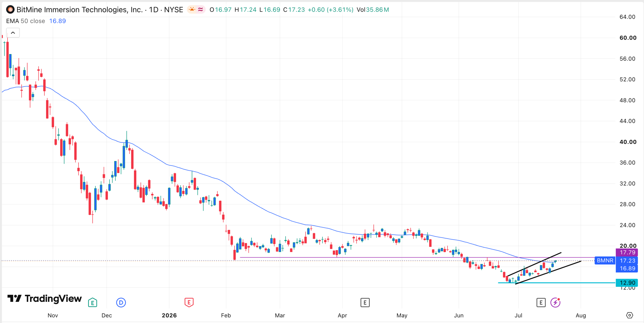The height and width of the screenshot is (323, 644).
Task: Click the 56.00 price axis label
Action: [627, 59]
